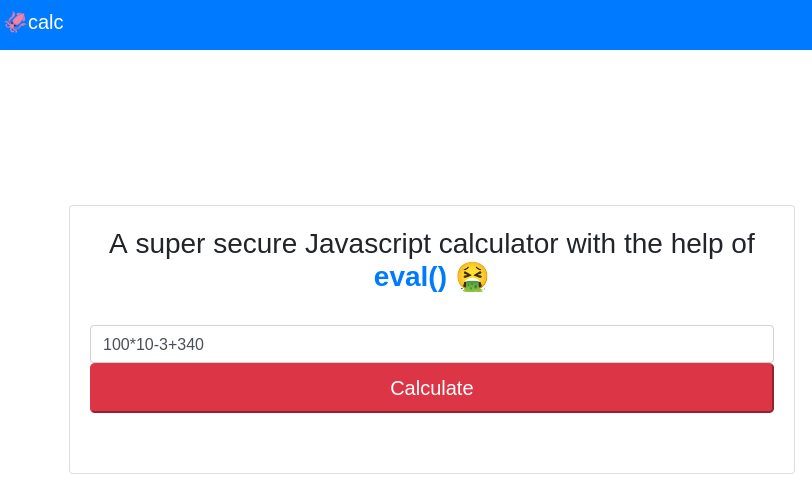Focus the expression input field
Screen dimensions: 812x504
click(431, 344)
